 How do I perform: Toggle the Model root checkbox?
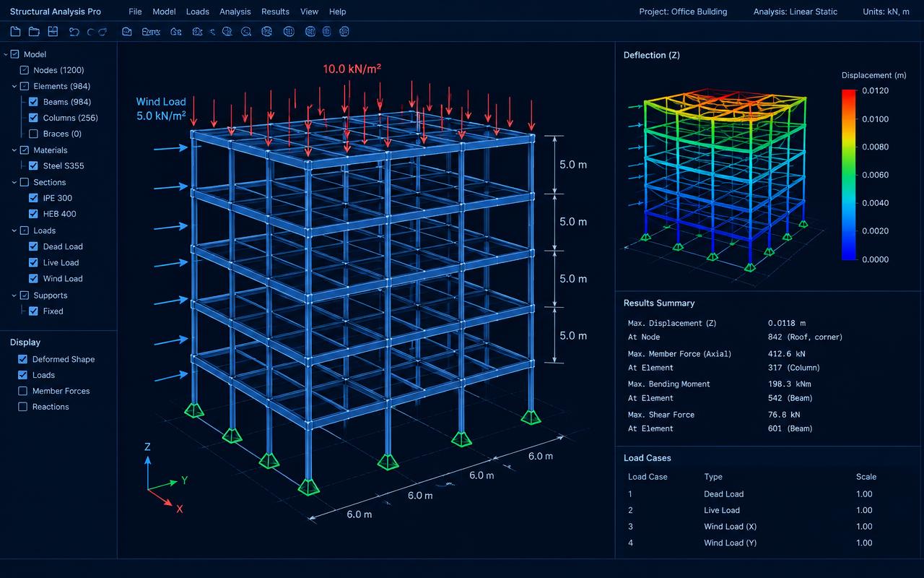[x=14, y=54]
